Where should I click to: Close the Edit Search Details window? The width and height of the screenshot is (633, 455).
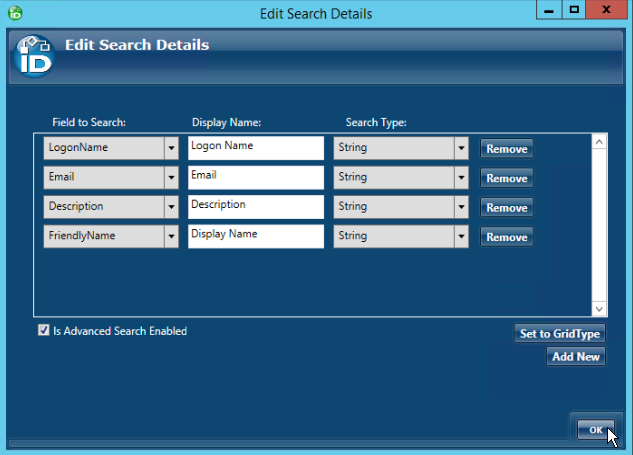tap(606, 10)
